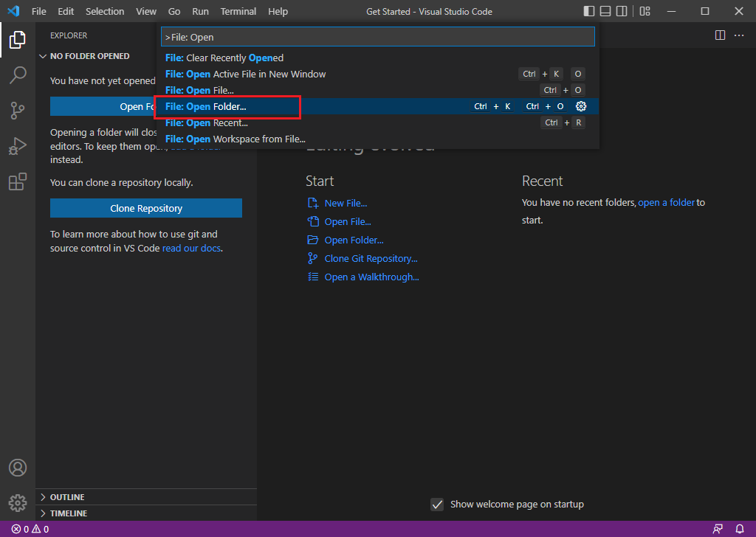The height and width of the screenshot is (537, 756).
Task: Click Open a Walkthrough... link
Action: point(372,277)
